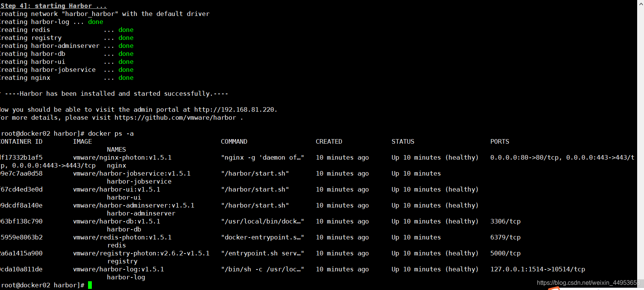Click image vmware/harbor-db:v1.5.1
This screenshot has width=644, height=290.
coord(117,221)
